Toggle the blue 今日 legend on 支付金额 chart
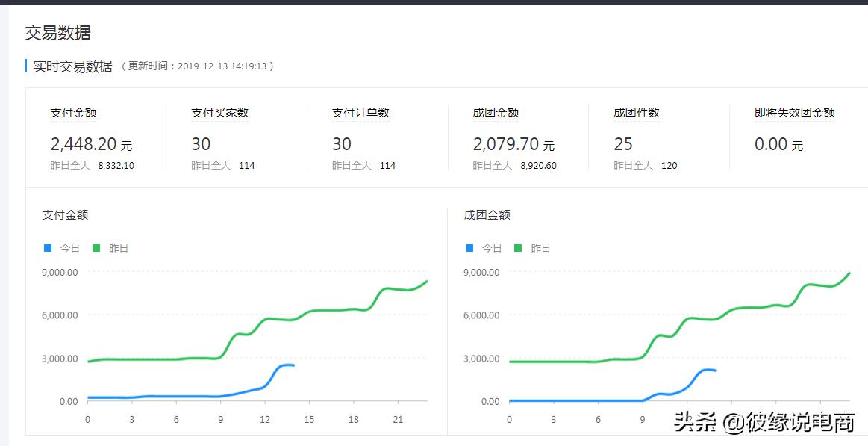 [x=60, y=247]
